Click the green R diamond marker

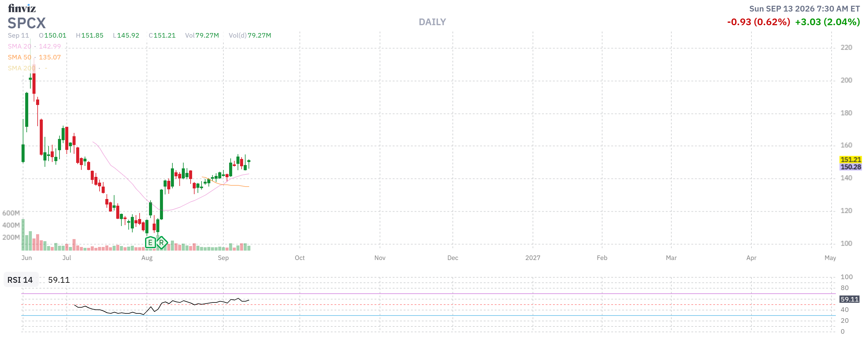(161, 242)
